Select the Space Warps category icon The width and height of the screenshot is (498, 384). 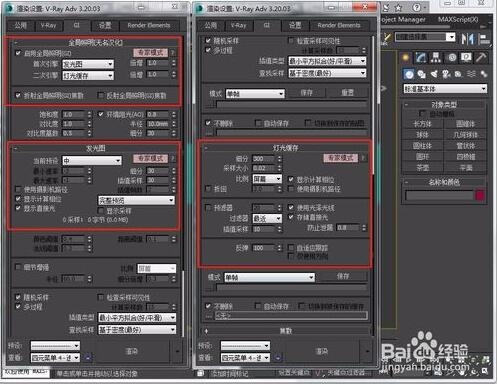tap(471, 74)
